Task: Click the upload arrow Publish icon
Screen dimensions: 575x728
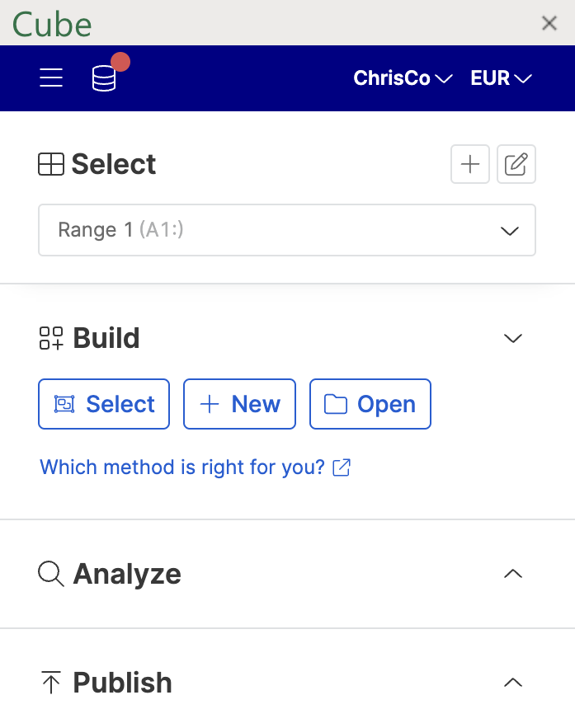Action: pos(51,683)
